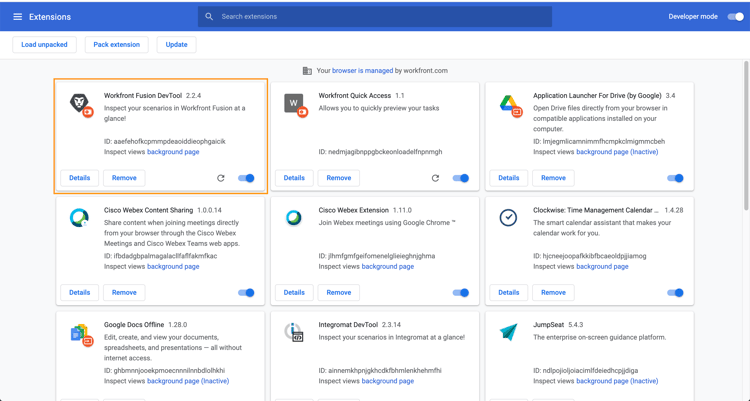Viewport: 750px width, 401px height.
Task: Disable Workfront Fusion DevTool extension
Action: pos(246,178)
